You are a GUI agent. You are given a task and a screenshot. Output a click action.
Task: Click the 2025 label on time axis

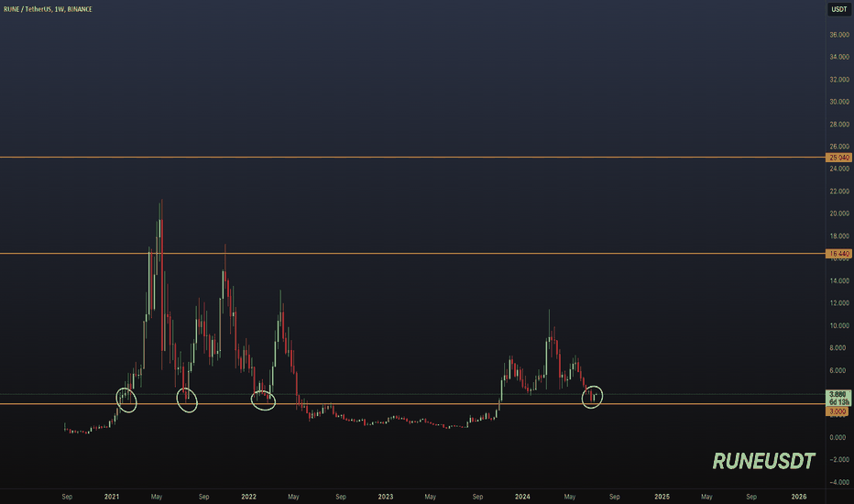tap(662, 497)
